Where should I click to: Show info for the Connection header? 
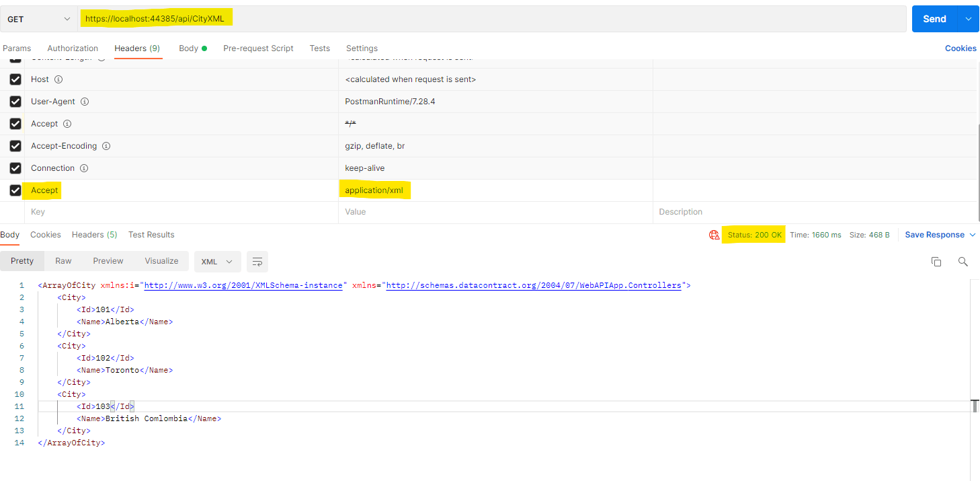tap(84, 168)
